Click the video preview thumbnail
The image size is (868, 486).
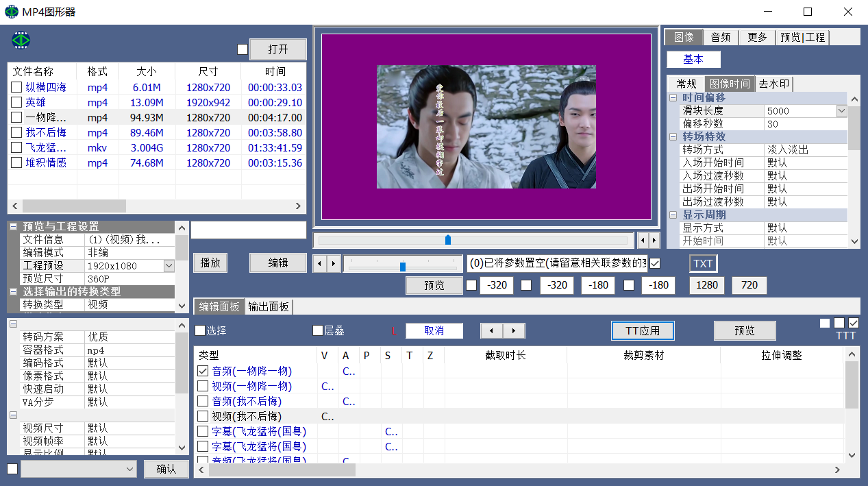coord(486,127)
